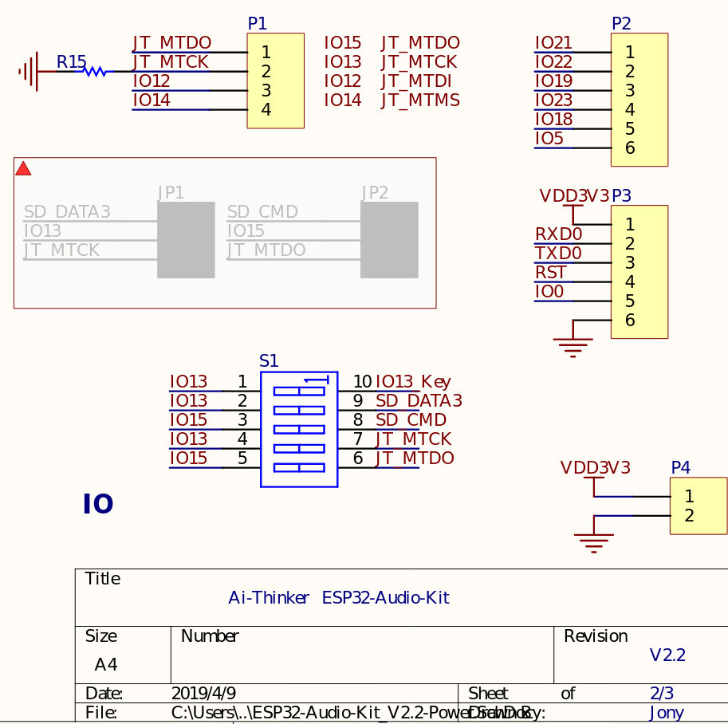
Task: Click the greyed JP2 designator
Action: (x=375, y=192)
